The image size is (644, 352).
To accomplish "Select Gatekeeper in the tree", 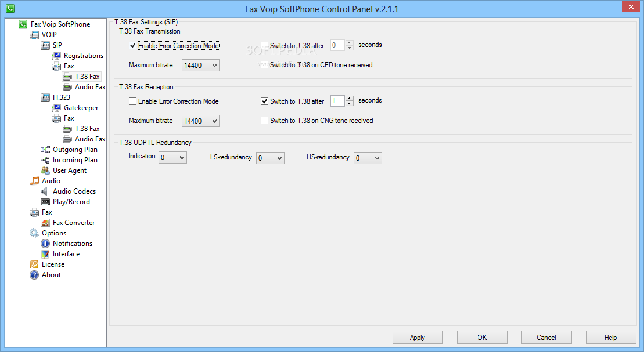I will (81, 108).
